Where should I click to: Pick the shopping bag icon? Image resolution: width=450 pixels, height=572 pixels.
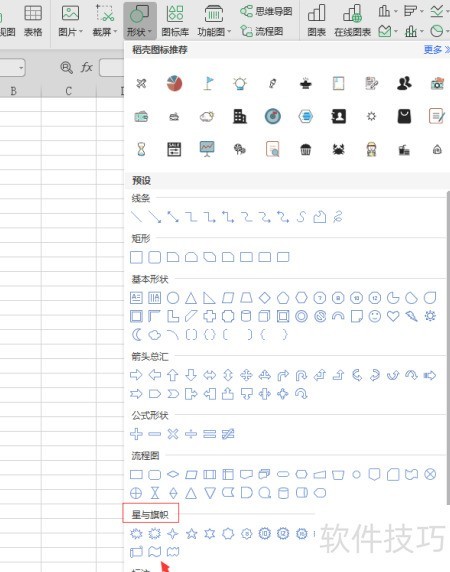(x=404, y=117)
